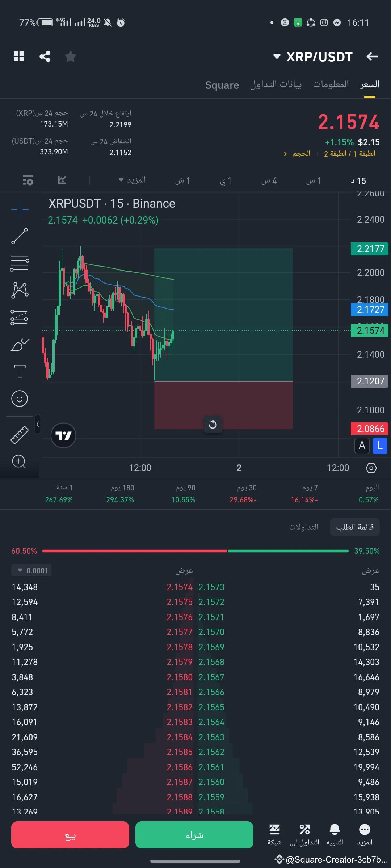Switch to the المعلومات tab

pos(331,84)
